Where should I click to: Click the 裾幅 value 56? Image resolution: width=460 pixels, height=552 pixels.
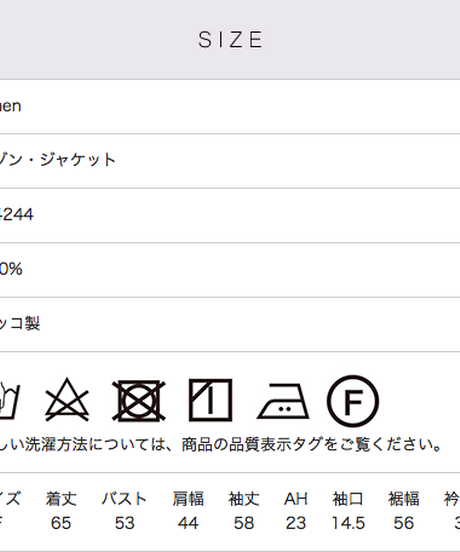404,523
